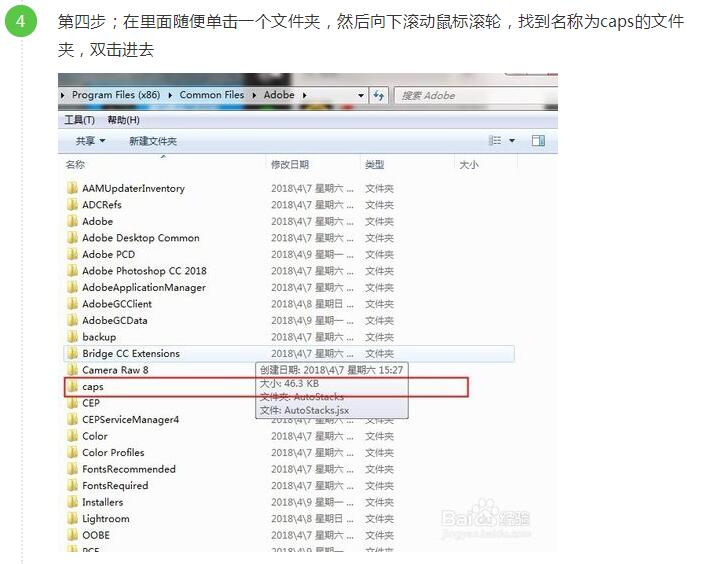Sort by the 名称 column header
Viewport: 702px width, 564px height.
(x=75, y=165)
